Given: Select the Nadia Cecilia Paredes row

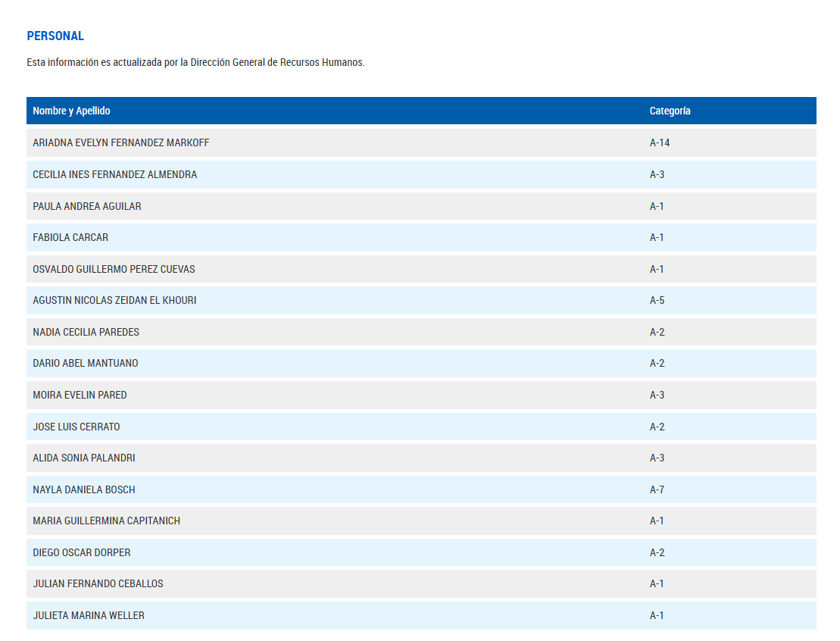Looking at the screenshot, I should [x=86, y=332].
